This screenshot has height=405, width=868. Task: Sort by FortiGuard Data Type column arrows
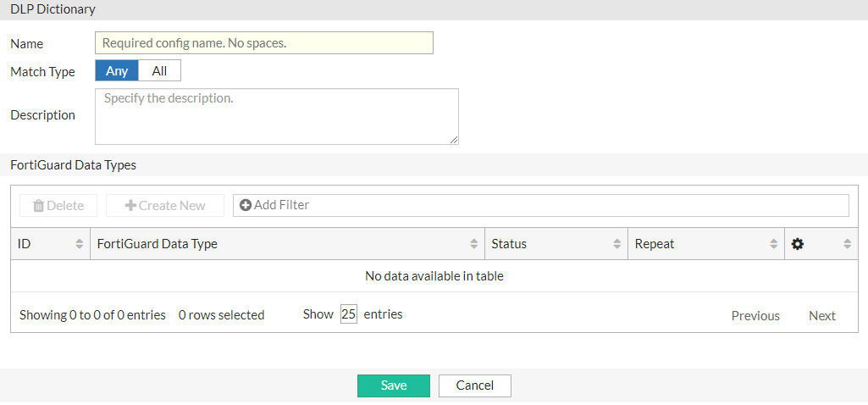tap(474, 244)
